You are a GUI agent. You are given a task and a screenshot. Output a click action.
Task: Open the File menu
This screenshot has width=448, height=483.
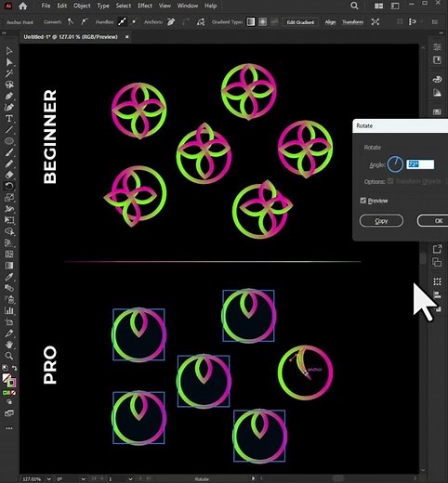tap(46, 6)
